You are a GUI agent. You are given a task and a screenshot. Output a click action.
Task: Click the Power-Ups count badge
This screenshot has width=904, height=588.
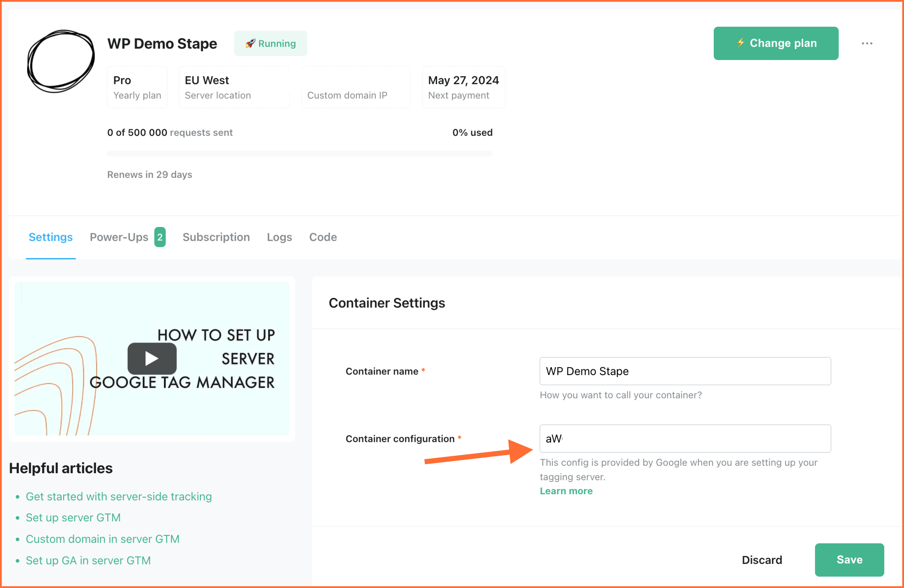(x=160, y=237)
